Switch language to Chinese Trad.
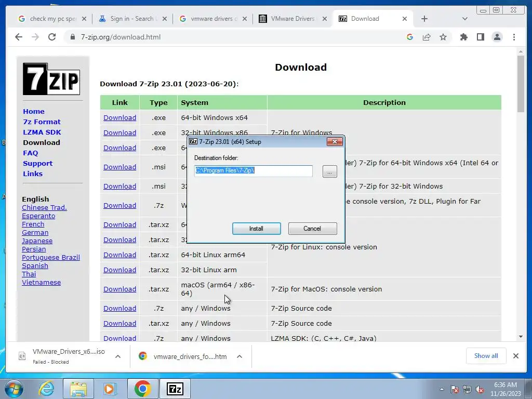 [x=44, y=208]
